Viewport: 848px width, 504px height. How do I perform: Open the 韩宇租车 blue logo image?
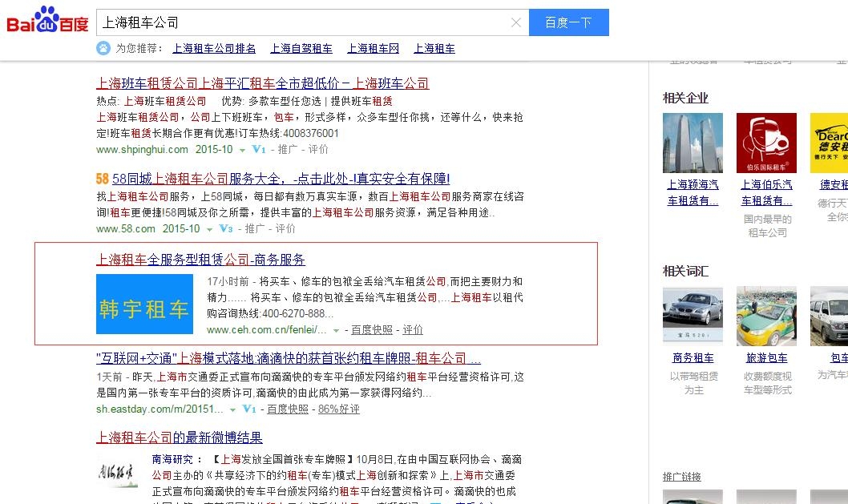[144, 304]
